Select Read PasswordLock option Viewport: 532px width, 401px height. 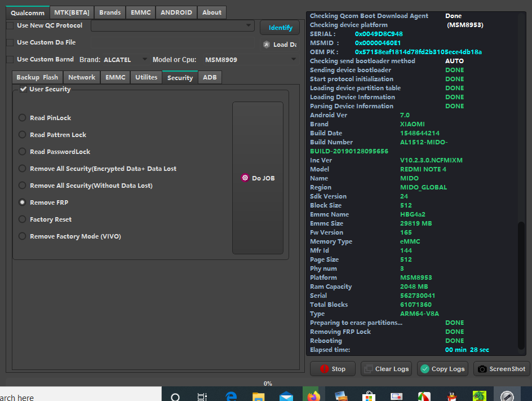pyautogui.click(x=23, y=152)
